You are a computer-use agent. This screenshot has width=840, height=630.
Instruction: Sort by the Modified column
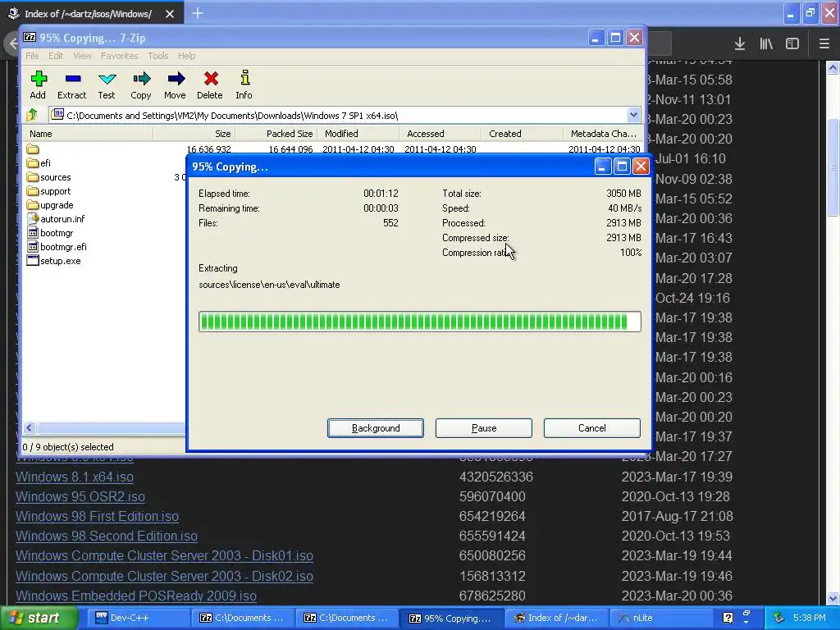[358, 134]
